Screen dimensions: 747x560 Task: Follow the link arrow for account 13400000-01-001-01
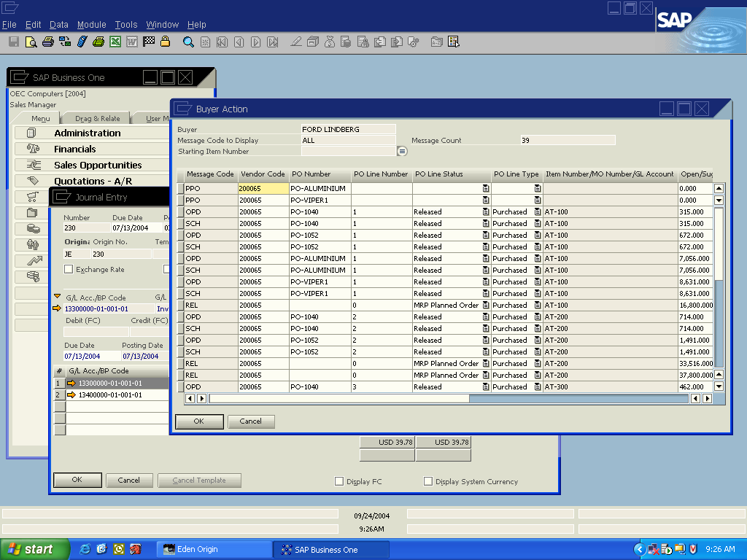71,394
